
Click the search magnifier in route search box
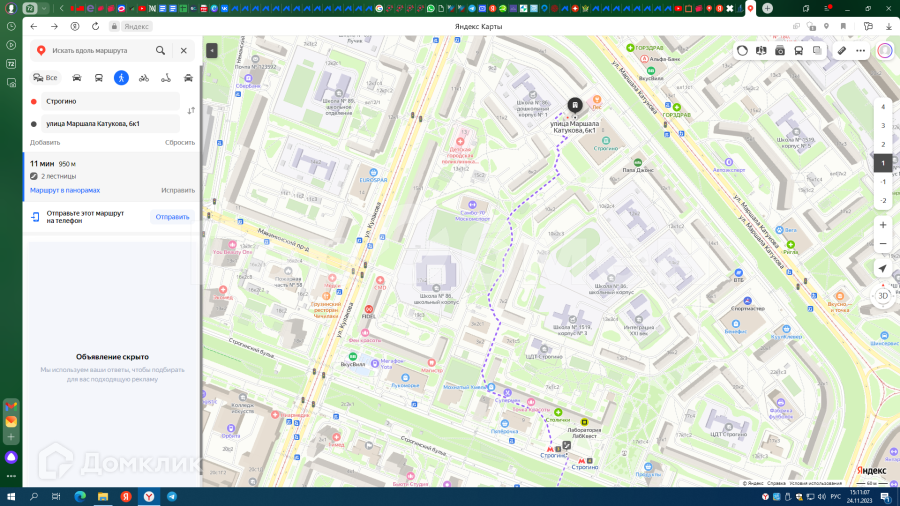[x=160, y=50]
